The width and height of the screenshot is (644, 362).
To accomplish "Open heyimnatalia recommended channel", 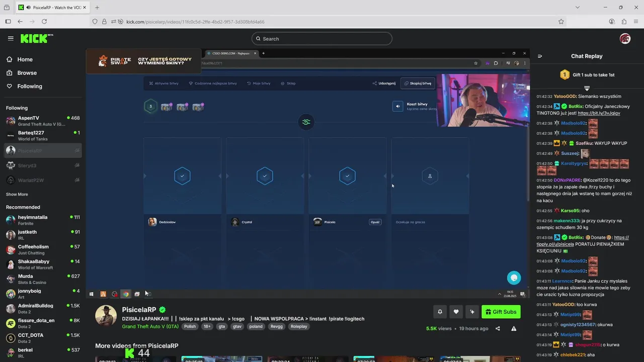I will [43, 220].
